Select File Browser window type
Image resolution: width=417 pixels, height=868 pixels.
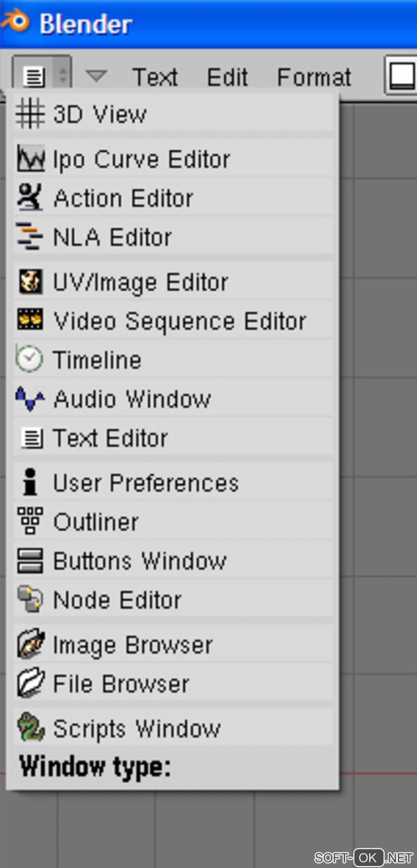(121, 683)
